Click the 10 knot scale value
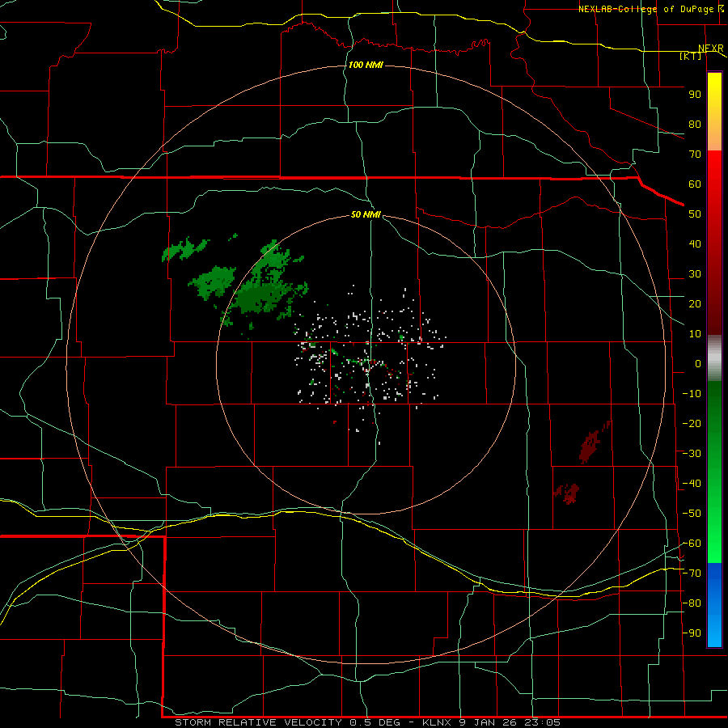 click(695, 334)
